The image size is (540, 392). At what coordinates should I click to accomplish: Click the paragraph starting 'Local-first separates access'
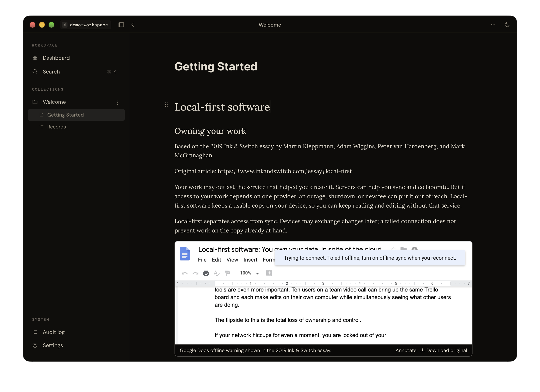(315, 226)
